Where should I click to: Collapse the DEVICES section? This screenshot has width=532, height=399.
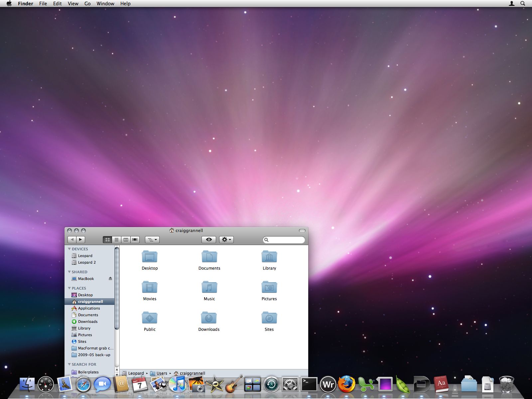pyautogui.click(x=69, y=249)
